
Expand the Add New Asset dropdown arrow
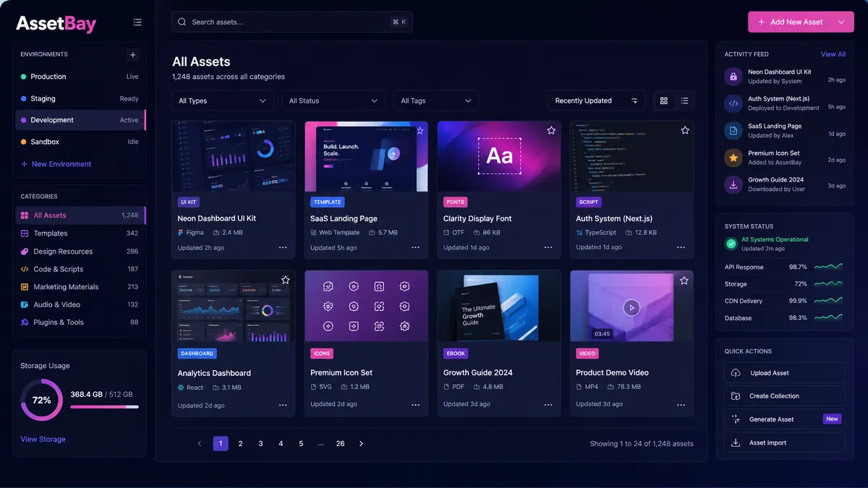841,22
